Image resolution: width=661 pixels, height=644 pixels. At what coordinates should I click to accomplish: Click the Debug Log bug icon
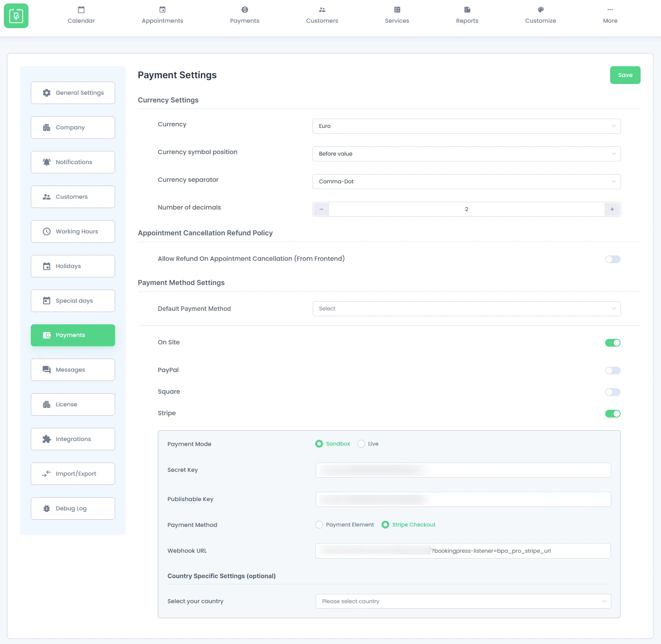[x=47, y=508]
